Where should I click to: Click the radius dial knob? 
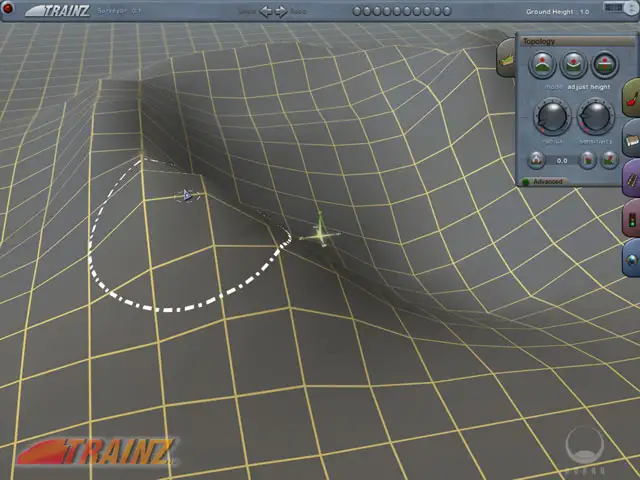[551, 117]
